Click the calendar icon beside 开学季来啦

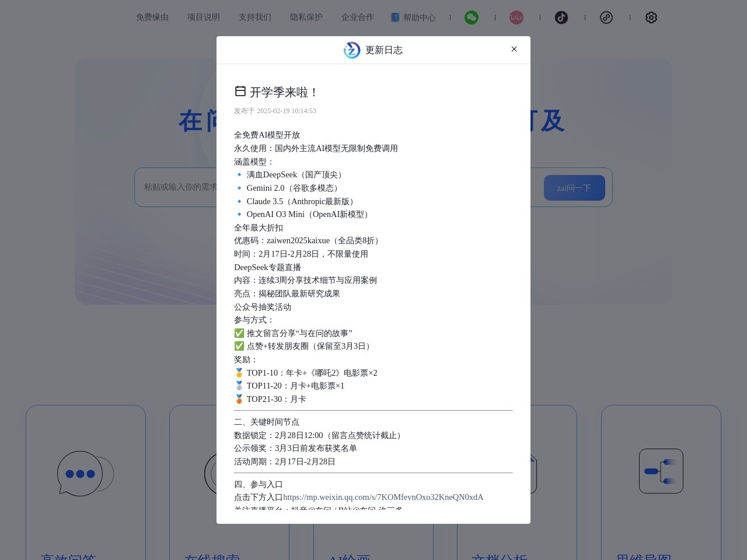click(240, 91)
